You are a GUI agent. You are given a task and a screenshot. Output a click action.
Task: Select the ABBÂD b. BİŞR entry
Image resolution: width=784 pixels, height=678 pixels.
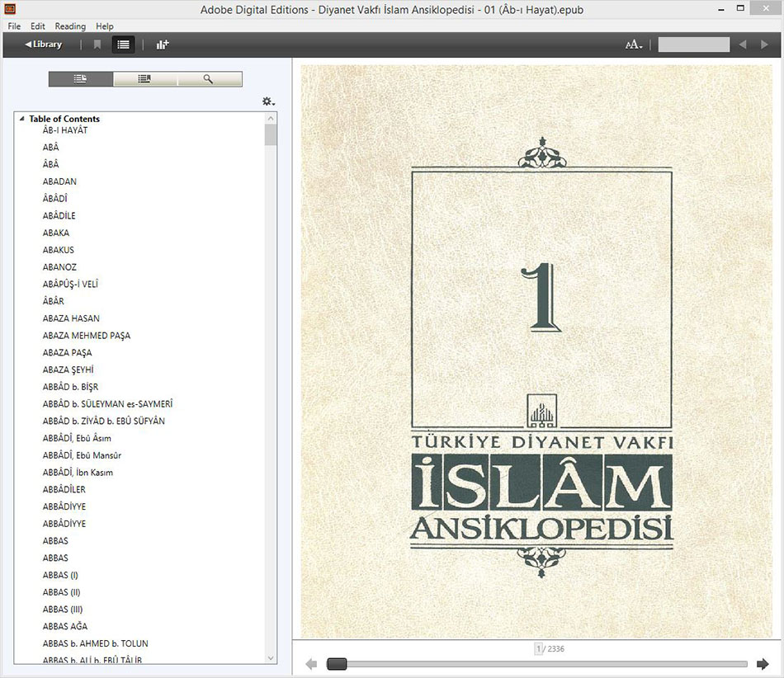70,387
